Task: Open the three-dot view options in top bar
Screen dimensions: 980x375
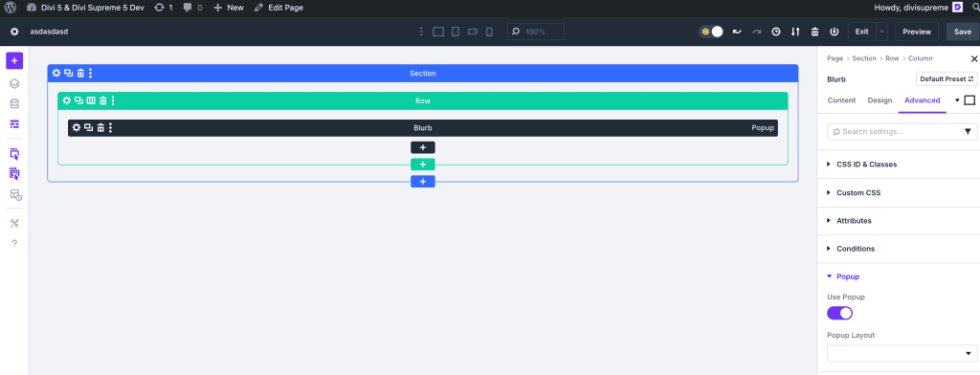Action: tap(421, 32)
